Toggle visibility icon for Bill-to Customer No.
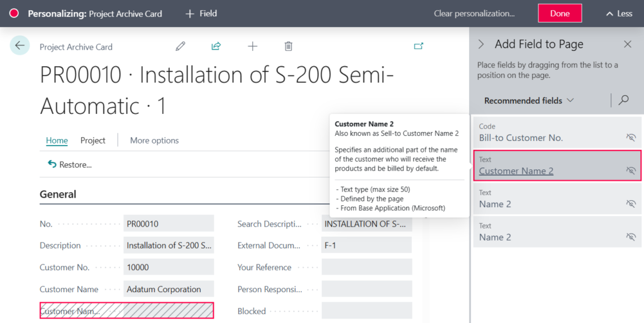The height and width of the screenshot is (323, 644). click(631, 137)
